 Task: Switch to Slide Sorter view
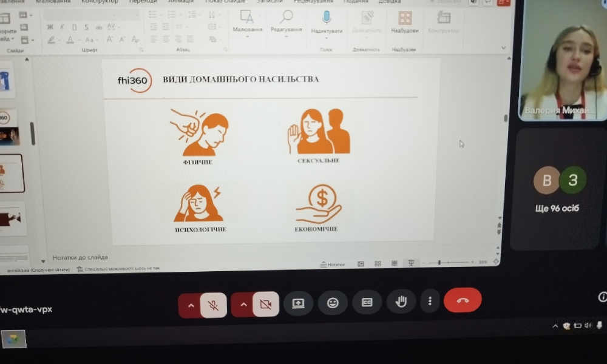[378, 264]
